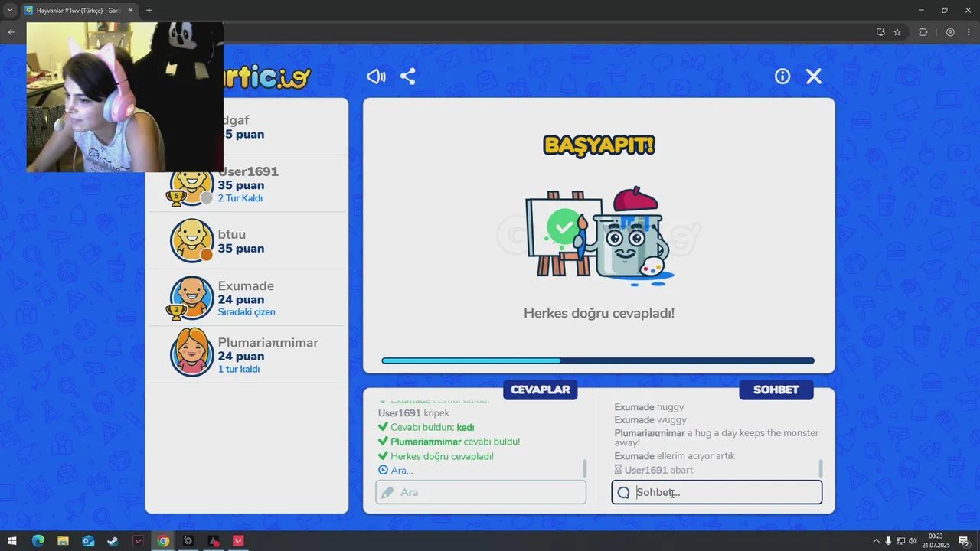Click the 'User1691 abart' chat line
980x551 pixels.
(654, 470)
